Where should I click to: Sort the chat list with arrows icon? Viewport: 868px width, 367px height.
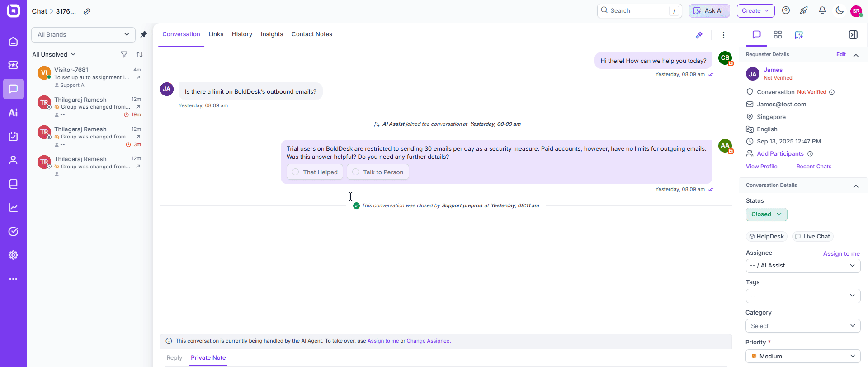tap(139, 54)
